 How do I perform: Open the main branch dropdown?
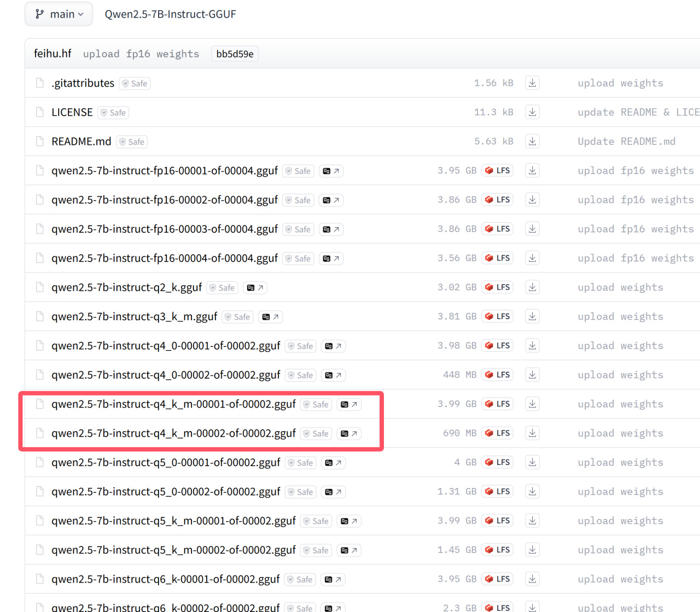(x=59, y=14)
